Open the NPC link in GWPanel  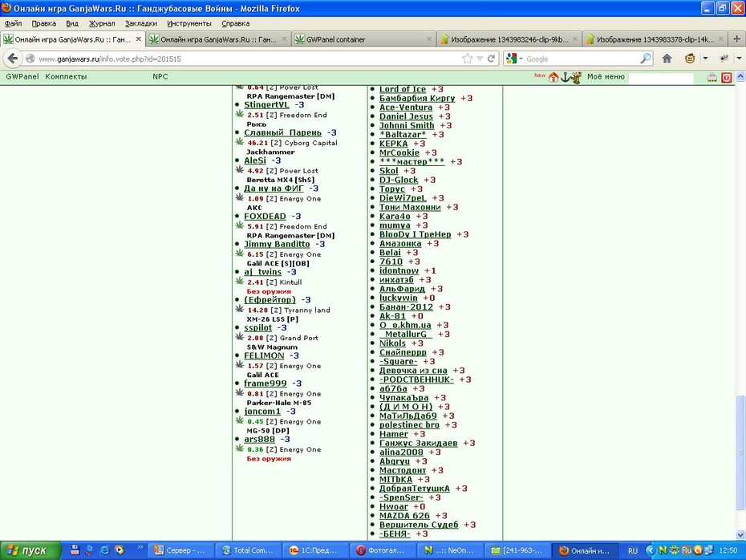(x=160, y=76)
